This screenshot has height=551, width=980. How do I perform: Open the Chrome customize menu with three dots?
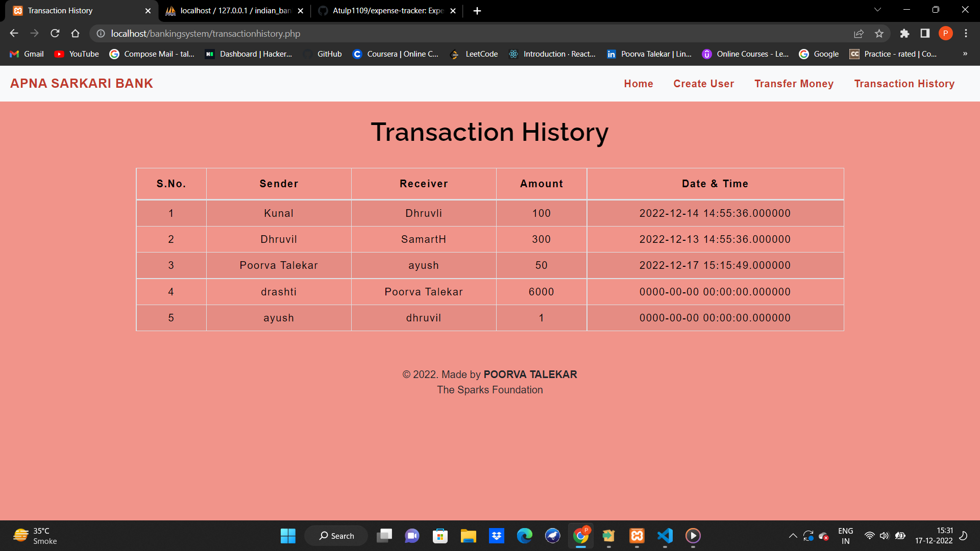click(966, 33)
